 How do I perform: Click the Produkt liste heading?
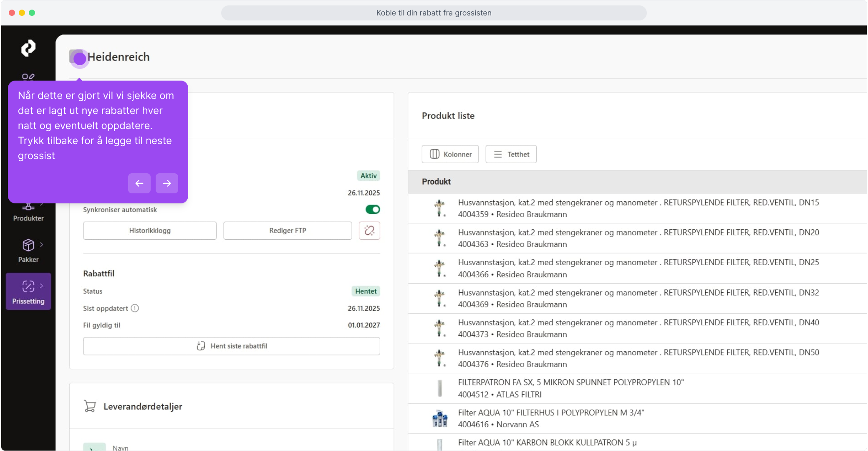pos(448,116)
